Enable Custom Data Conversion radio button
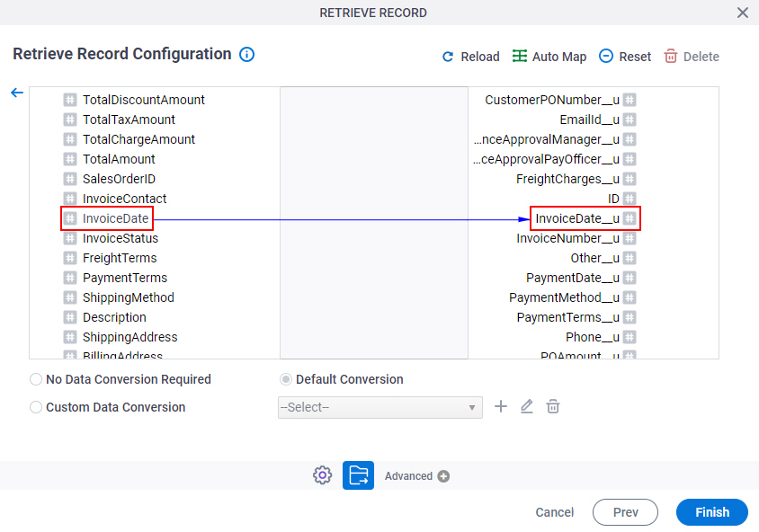759x532 pixels. tap(36, 407)
